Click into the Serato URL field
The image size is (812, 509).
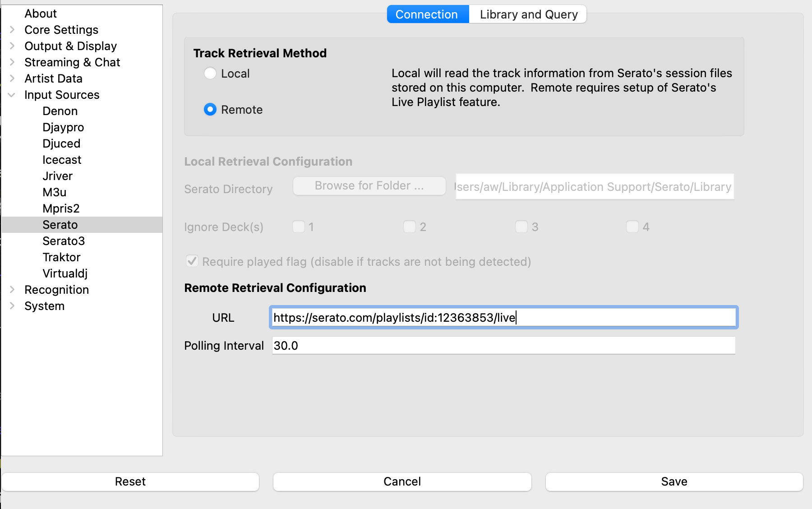tap(503, 318)
